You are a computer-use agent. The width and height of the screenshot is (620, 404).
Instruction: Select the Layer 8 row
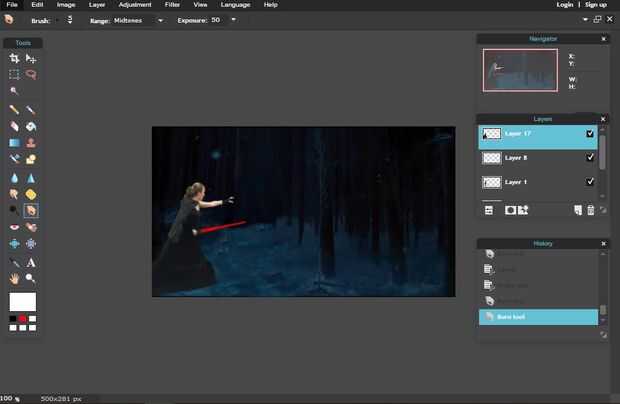click(538, 158)
